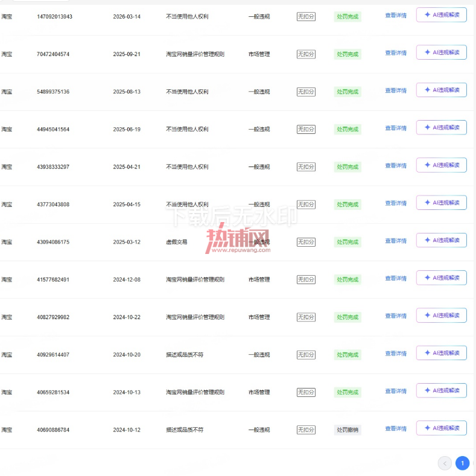Click the 处罚撤销 status tag
The height and width of the screenshot is (476, 476).
click(347, 430)
